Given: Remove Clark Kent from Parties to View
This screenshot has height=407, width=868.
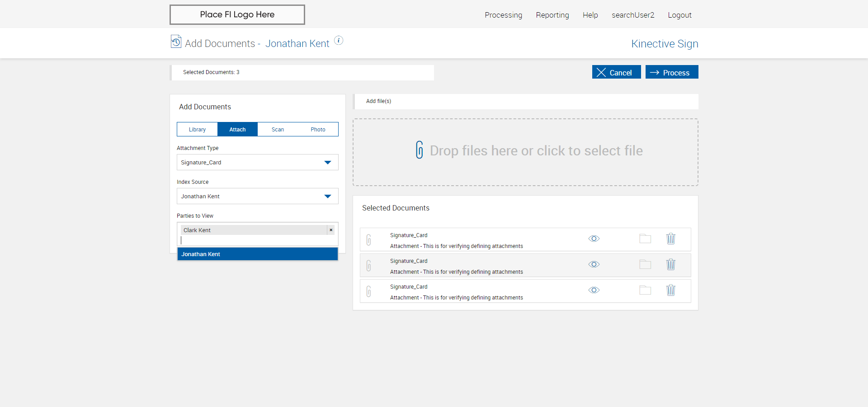Looking at the screenshot, I should 331,230.
